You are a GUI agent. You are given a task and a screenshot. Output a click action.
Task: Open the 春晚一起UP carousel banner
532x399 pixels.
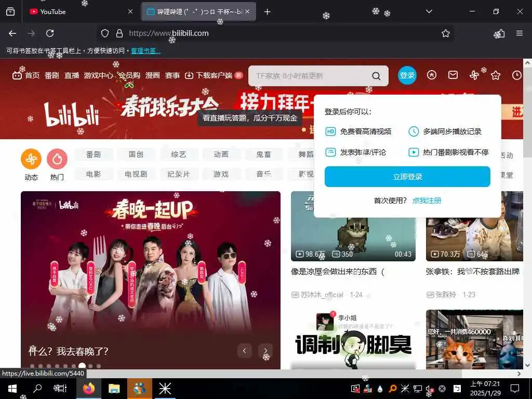pos(151,280)
